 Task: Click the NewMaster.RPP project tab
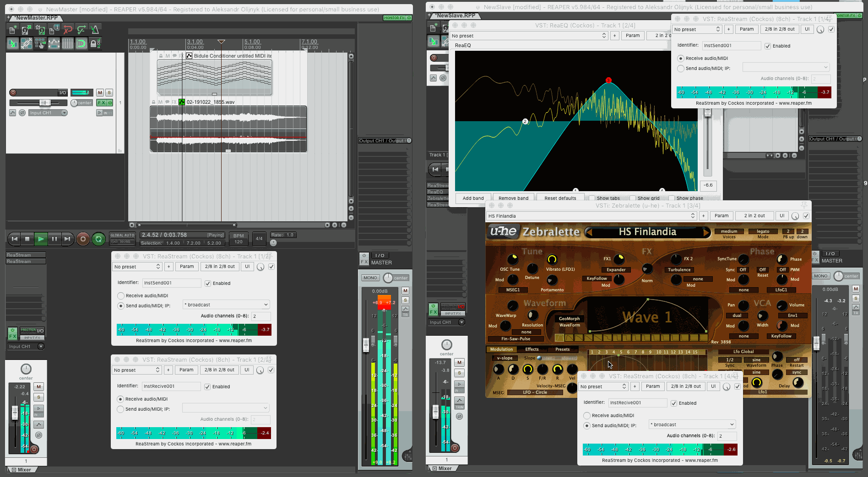click(36, 18)
